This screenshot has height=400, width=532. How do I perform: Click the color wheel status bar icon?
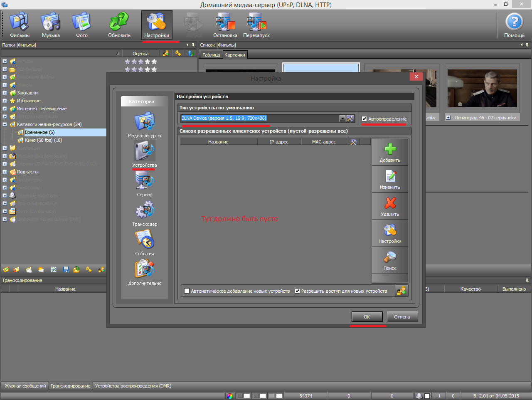click(x=230, y=396)
